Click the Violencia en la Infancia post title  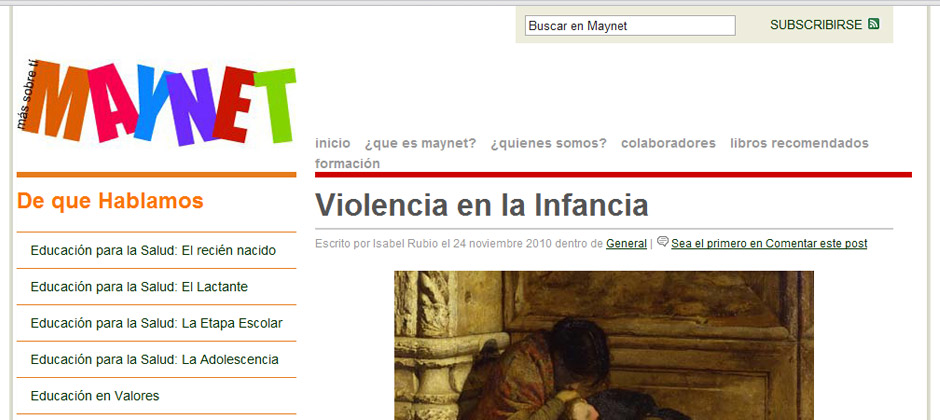pyautogui.click(x=482, y=205)
